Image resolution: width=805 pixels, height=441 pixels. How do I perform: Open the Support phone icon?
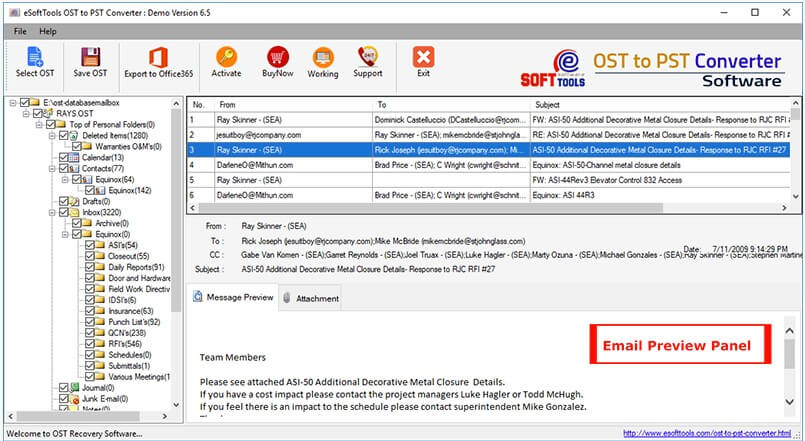click(x=368, y=56)
